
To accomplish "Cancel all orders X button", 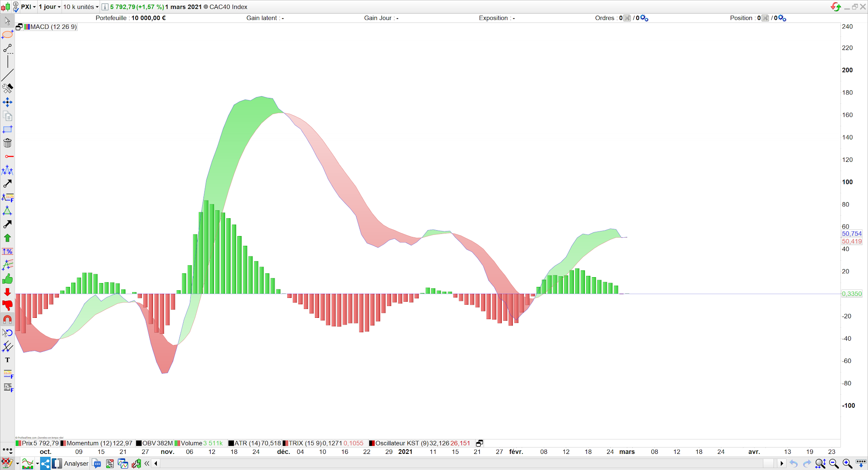I will coord(627,18).
